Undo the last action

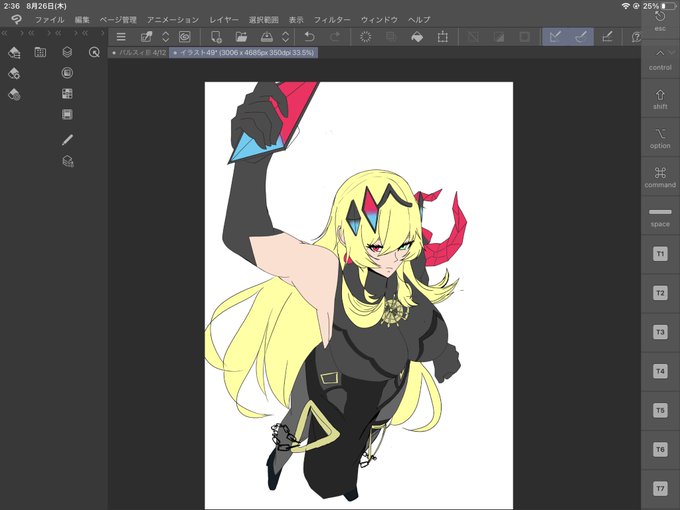(309, 37)
